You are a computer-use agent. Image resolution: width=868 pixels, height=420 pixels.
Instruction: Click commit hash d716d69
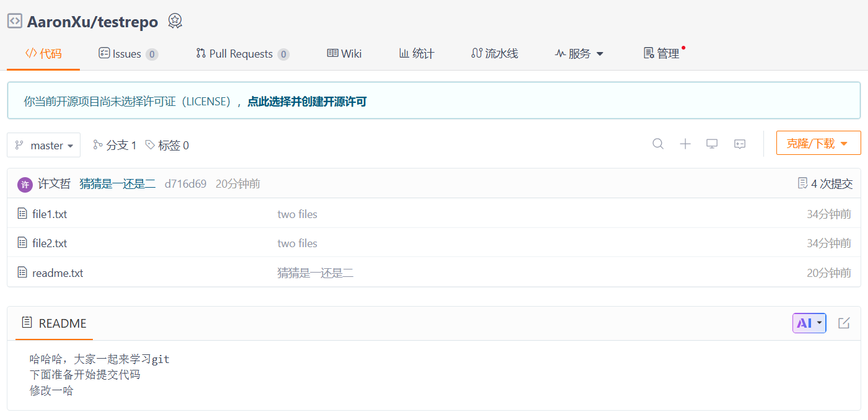tap(185, 184)
